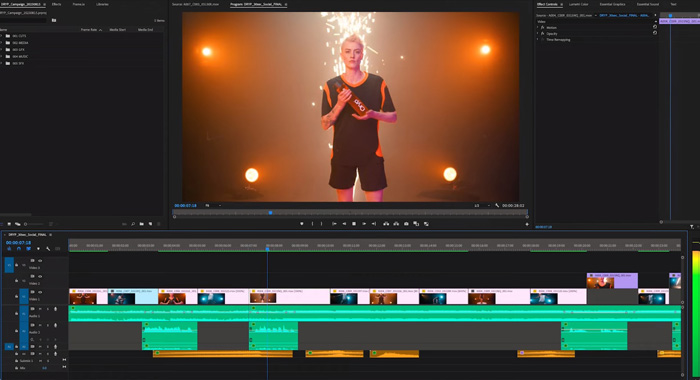
Task: Open playback resolution dropdown in Program monitor
Action: tap(482, 205)
